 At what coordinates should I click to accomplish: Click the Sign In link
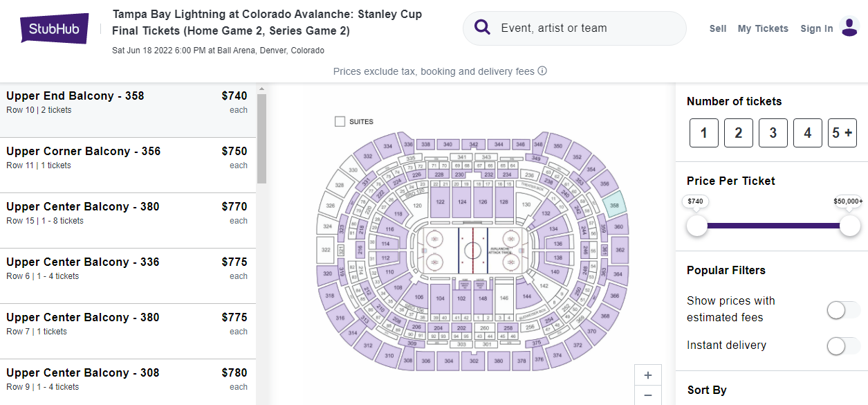pos(816,28)
